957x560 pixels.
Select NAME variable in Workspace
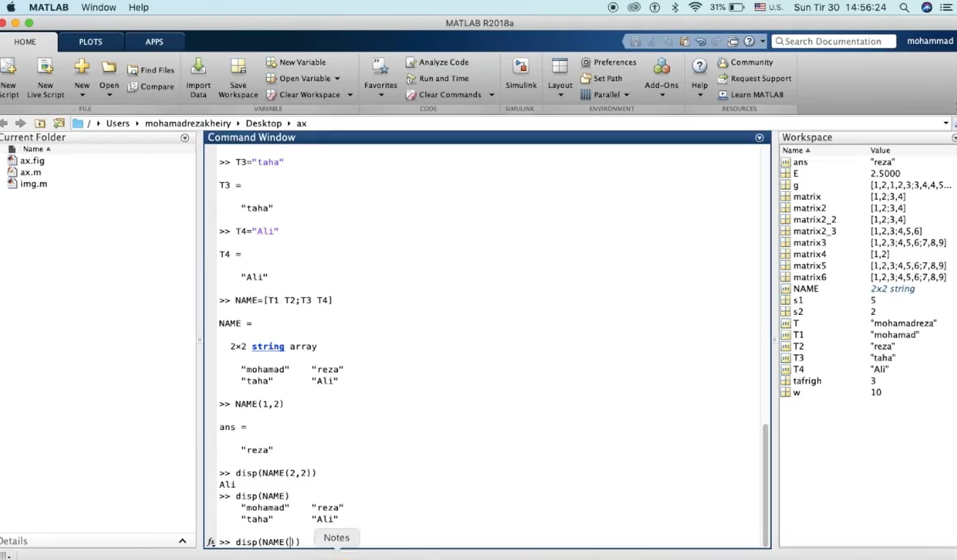point(806,288)
